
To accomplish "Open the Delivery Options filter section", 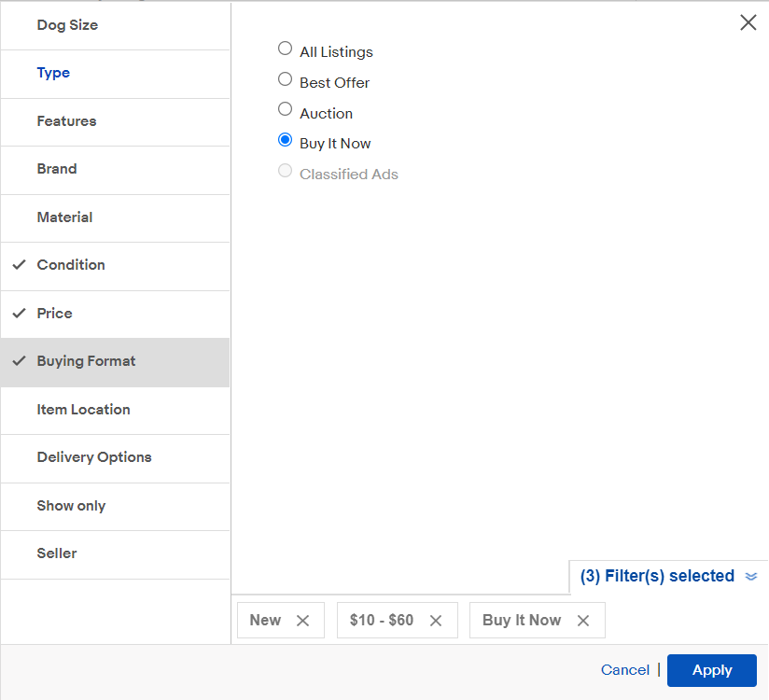I will point(93,457).
